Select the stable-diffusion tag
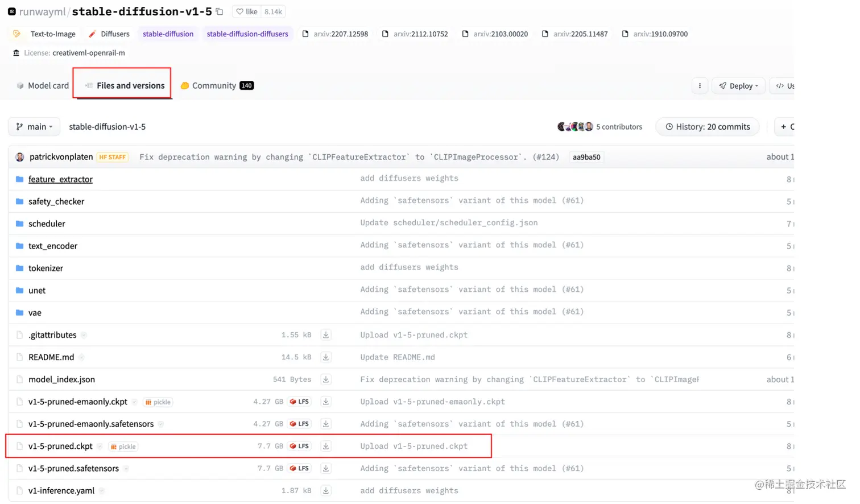Screen dimensions: 860x504 click(x=168, y=34)
